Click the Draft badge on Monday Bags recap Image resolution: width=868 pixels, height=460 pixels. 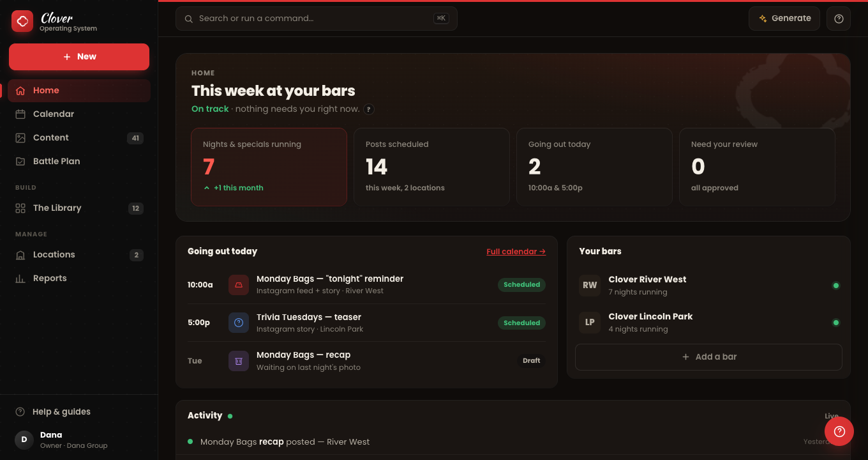[x=532, y=361]
